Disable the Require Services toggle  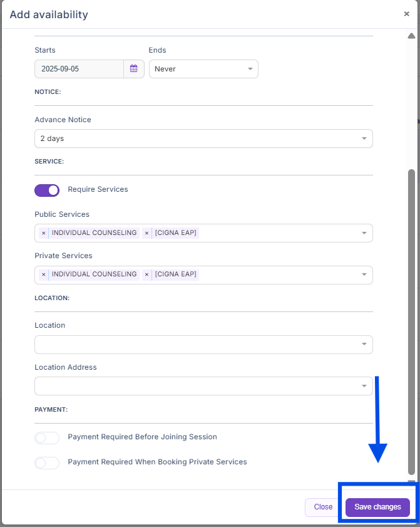coord(47,190)
